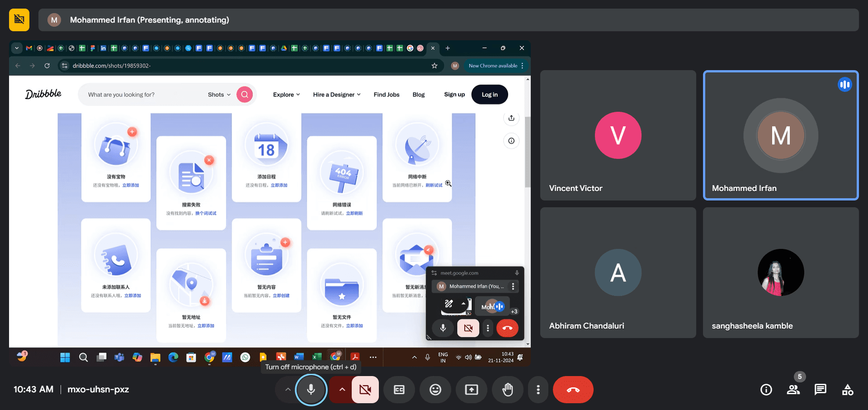Viewport: 868px width, 410px height.
Task: Show hidden tray icons chevron
Action: (x=414, y=358)
